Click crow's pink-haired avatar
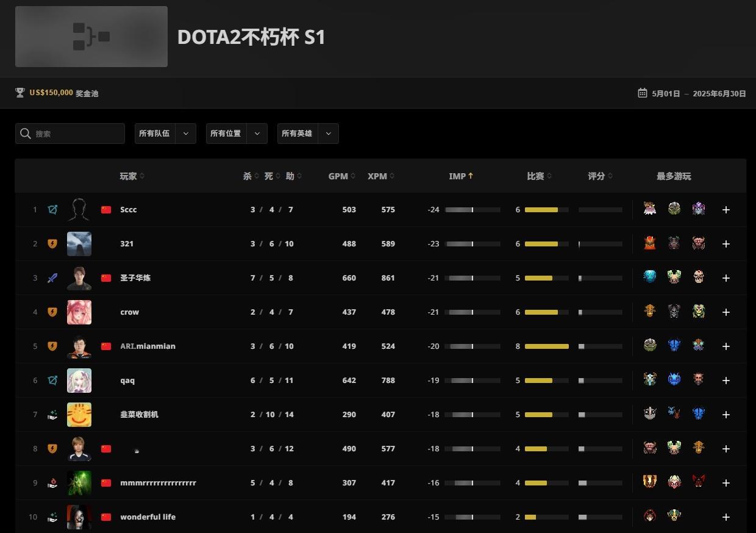Viewport: 756px width, 533px height. (x=79, y=312)
